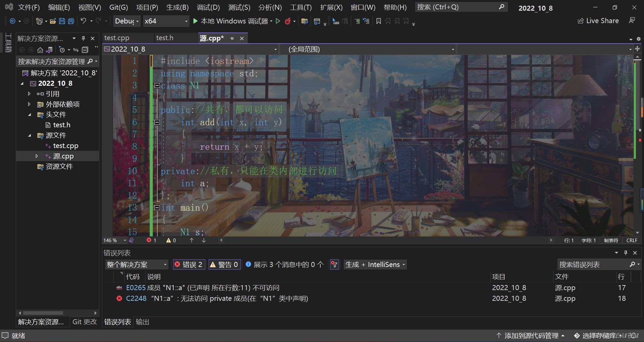Go to next issue down arrow

pos(204,240)
